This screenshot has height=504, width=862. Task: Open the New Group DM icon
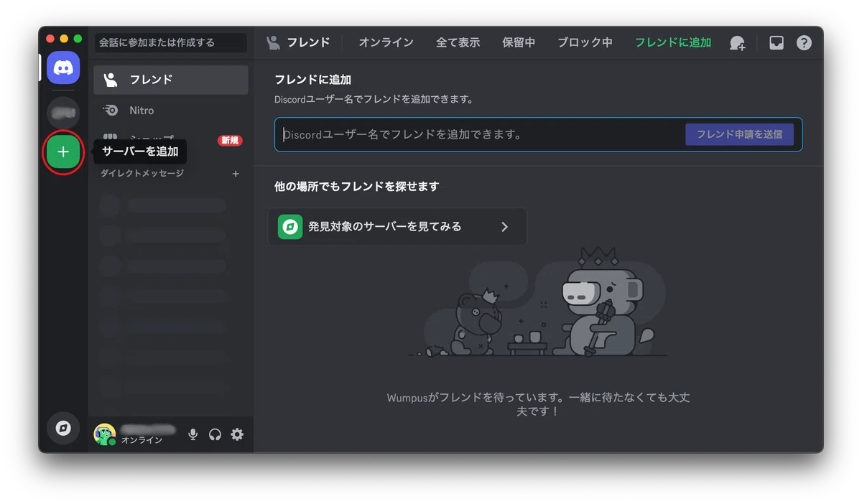[738, 43]
